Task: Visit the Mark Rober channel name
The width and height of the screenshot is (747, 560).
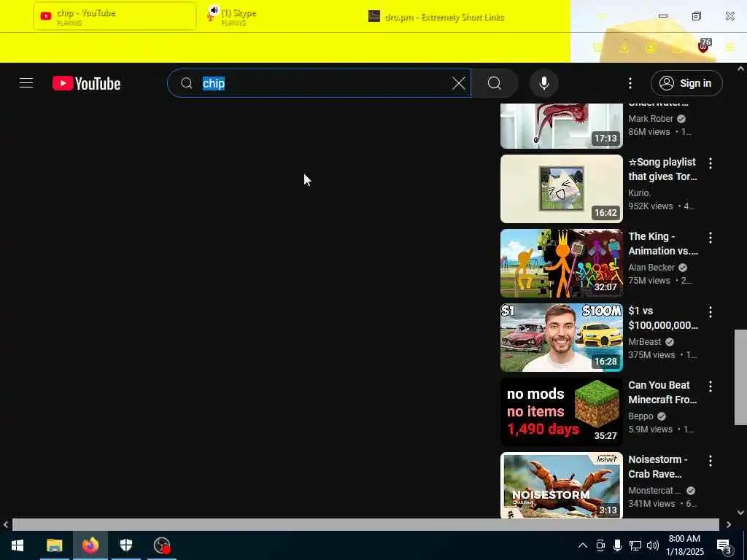Action: coord(650,119)
